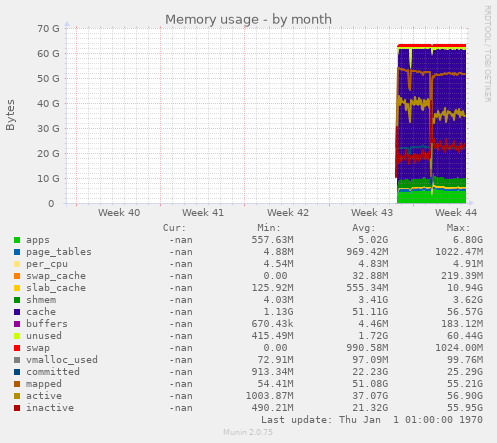
Task: Select the 'shmem' legend label
Action: click(x=41, y=300)
